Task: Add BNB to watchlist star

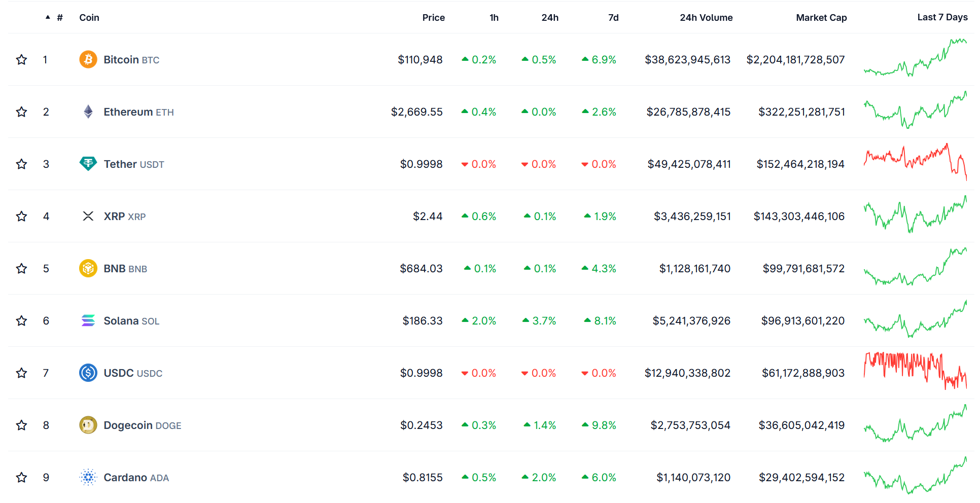Action: (x=21, y=269)
